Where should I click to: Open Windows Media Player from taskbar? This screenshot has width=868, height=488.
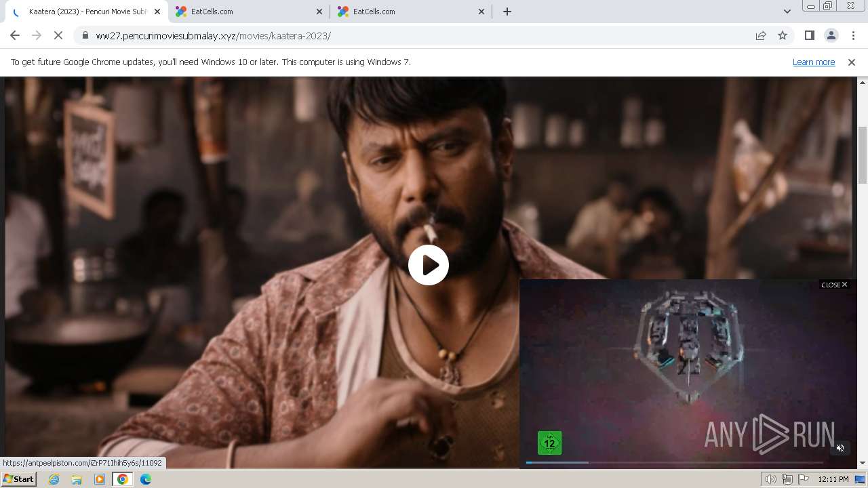point(100,479)
